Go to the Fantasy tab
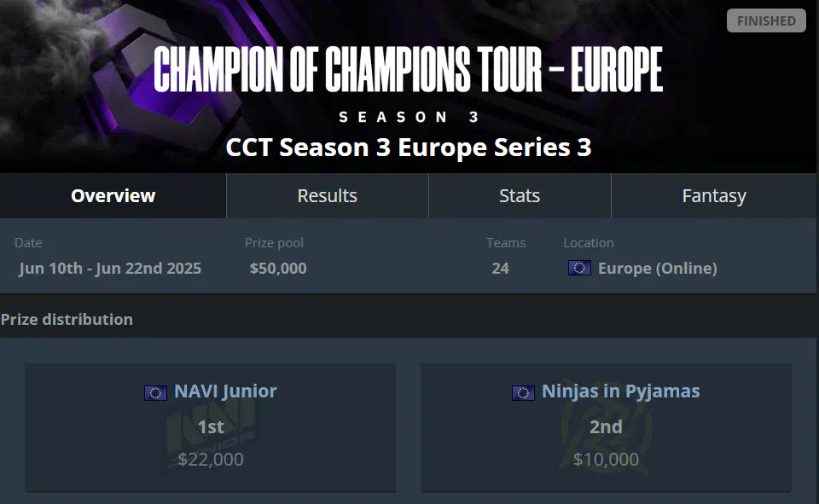The image size is (819, 504). pyautogui.click(x=713, y=196)
